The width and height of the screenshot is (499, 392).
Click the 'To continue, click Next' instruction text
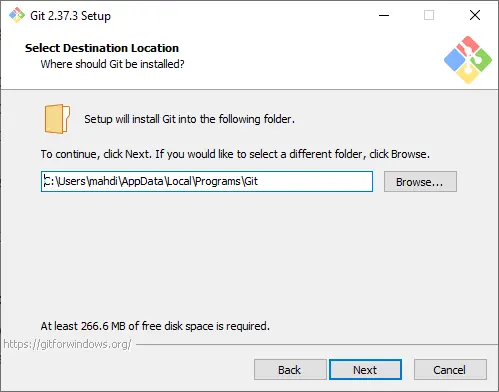tap(235, 154)
